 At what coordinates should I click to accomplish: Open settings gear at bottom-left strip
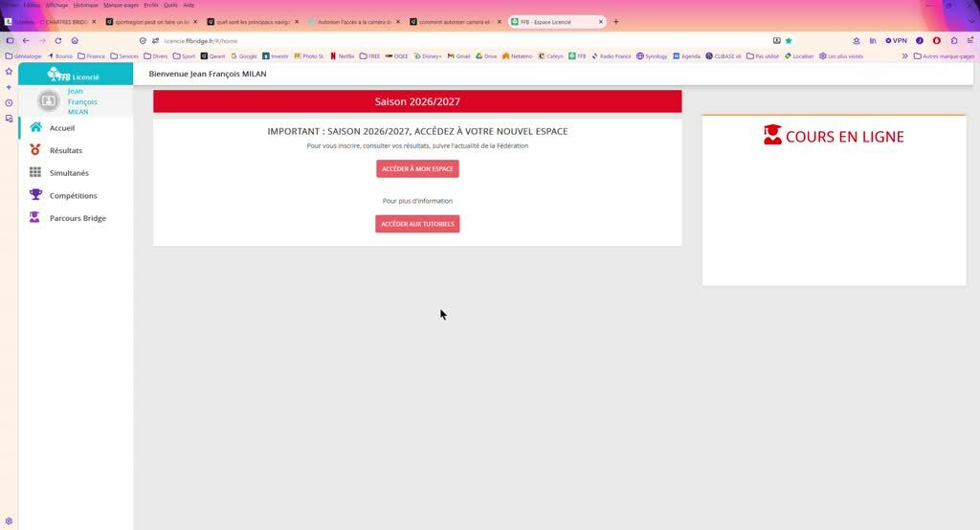[x=9, y=520]
